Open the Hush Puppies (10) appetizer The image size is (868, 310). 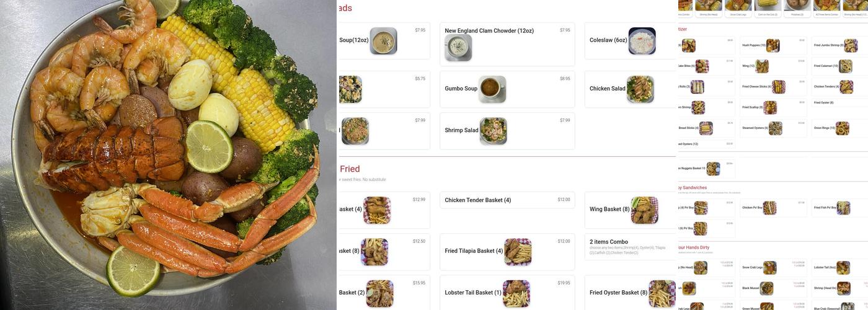tap(773, 46)
